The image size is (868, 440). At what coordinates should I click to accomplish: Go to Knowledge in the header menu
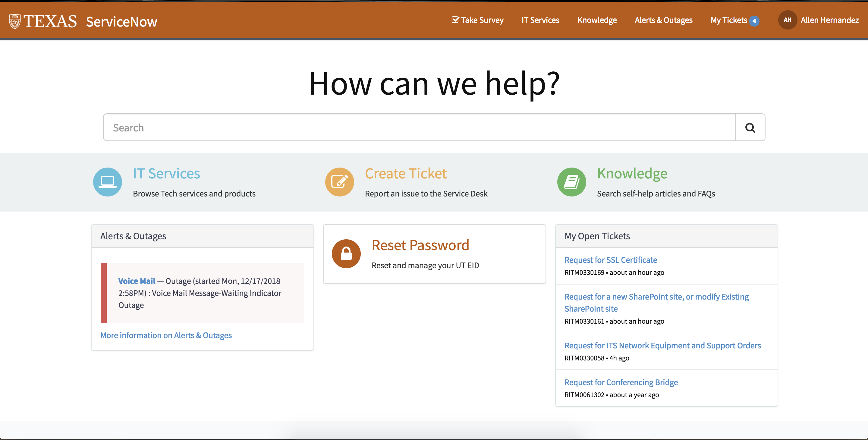pyautogui.click(x=597, y=20)
